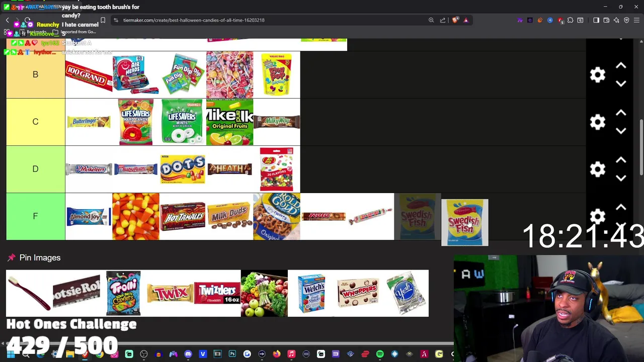Click the green F tier label
The image size is (644, 362).
coord(35,216)
